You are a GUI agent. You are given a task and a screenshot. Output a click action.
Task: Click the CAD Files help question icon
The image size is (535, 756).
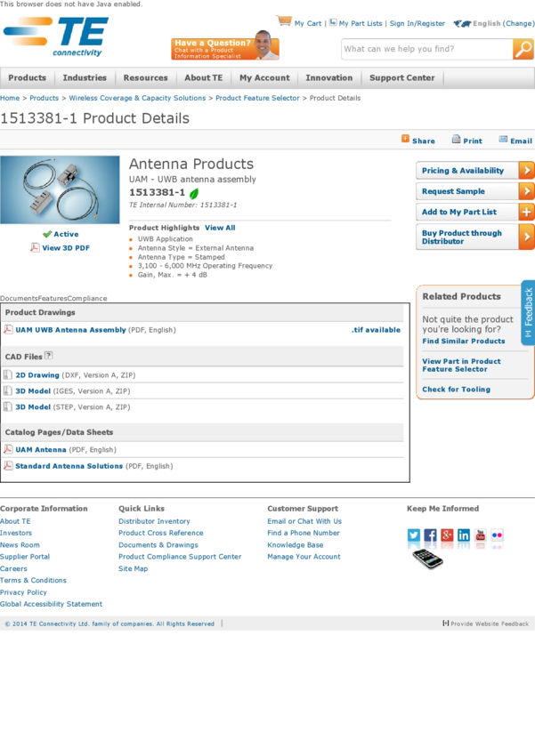coord(48,356)
